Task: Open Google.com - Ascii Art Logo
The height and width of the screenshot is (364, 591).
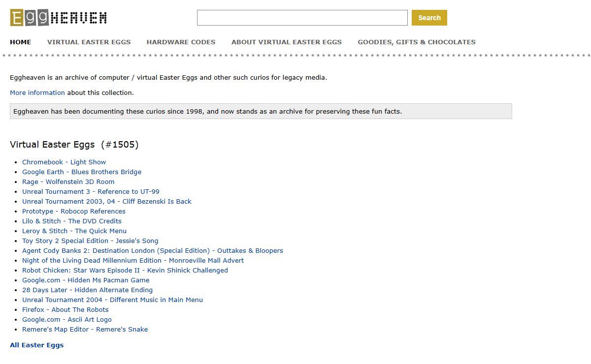Action: click(67, 319)
